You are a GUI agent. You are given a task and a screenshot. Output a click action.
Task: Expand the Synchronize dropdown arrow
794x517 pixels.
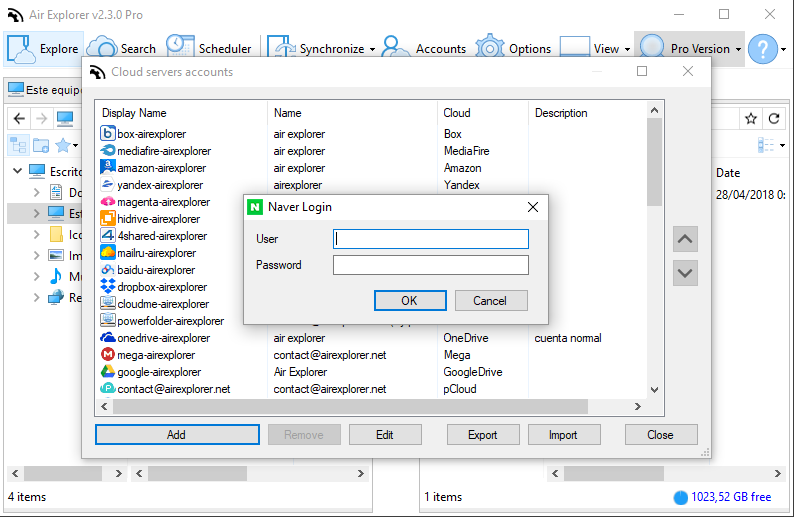372,49
